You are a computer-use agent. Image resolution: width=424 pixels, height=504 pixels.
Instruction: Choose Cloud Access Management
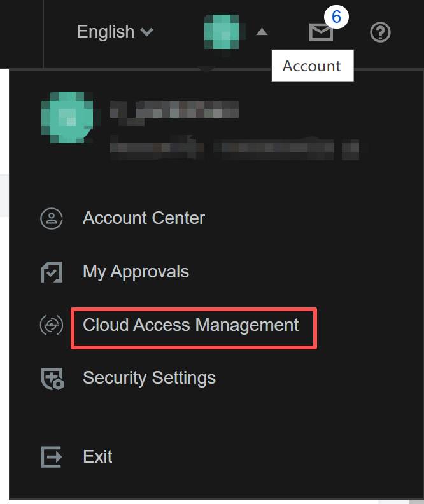click(x=191, y=325)
